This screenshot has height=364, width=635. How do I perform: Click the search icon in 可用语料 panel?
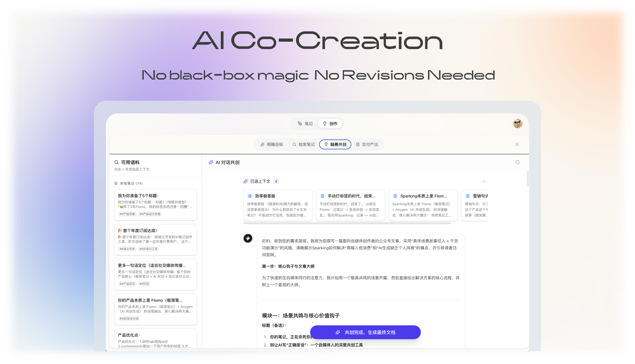pyautogui.click(x=116, y=162)
